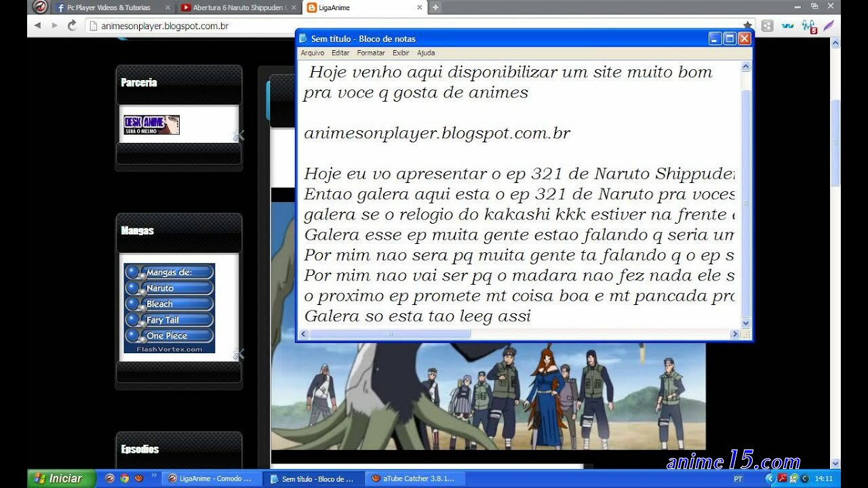Open the Desk Anime partner banner
868x488 pixels.
pos(151,125)
